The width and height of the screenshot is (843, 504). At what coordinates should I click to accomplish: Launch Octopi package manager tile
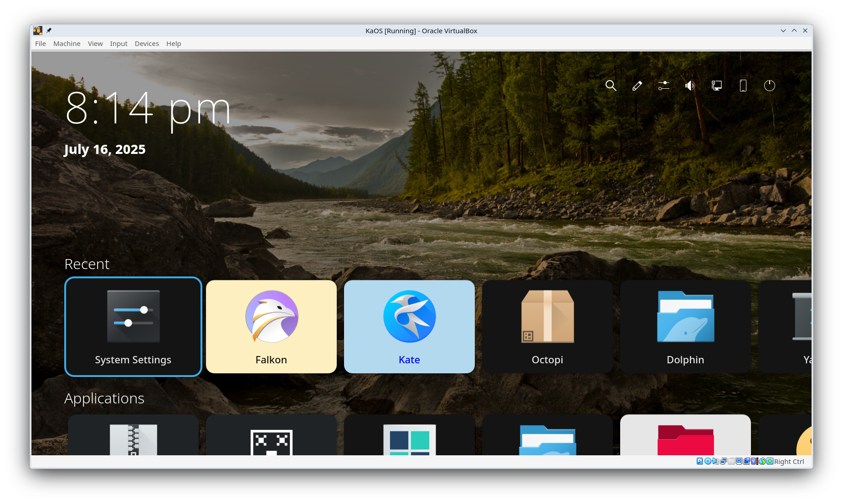[x=547, y=326]
